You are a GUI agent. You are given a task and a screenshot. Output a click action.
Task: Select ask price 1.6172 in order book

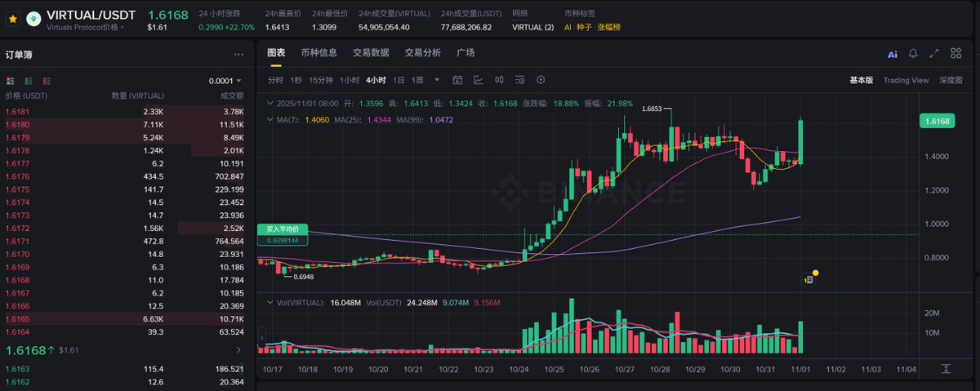(x=17, y=228)
